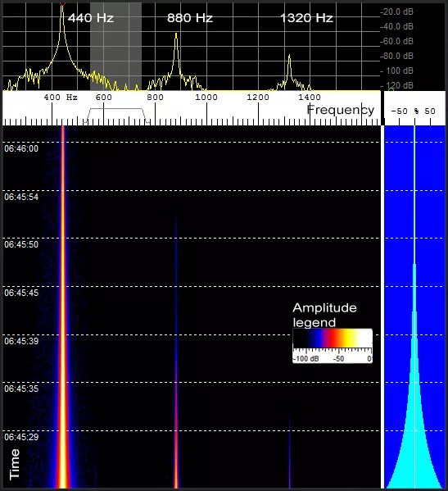Click the 880 Hz peak label
Screen dimensions: 448x491
190,18
